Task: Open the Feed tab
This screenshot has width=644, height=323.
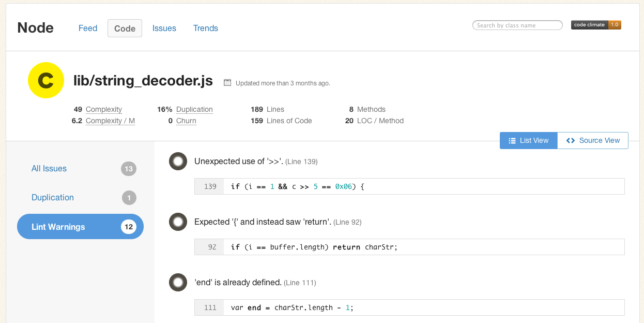Action: click(87, 28)
